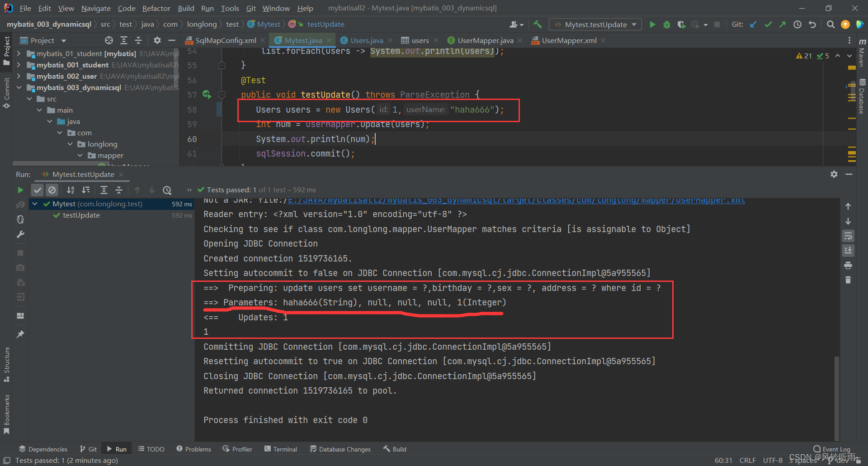868x466 pixels.
Task: Push commits with the green arrow icon
Action: tap(783, 24)
